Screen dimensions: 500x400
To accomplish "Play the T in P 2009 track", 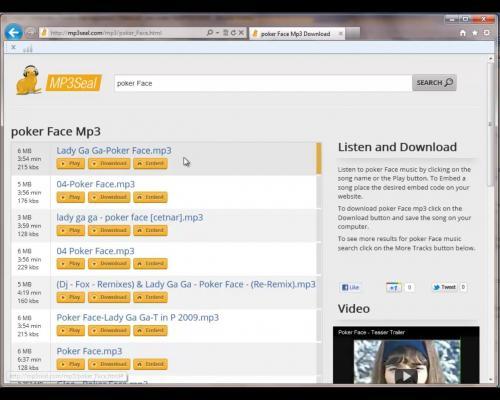I will pyautogui.click(x=71, y=331).
